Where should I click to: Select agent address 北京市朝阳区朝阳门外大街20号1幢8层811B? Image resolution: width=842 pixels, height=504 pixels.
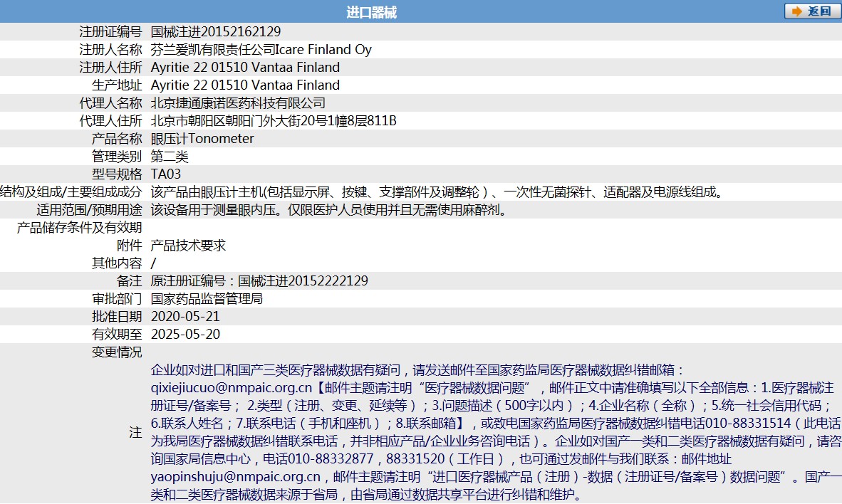(x=274, y=120)
